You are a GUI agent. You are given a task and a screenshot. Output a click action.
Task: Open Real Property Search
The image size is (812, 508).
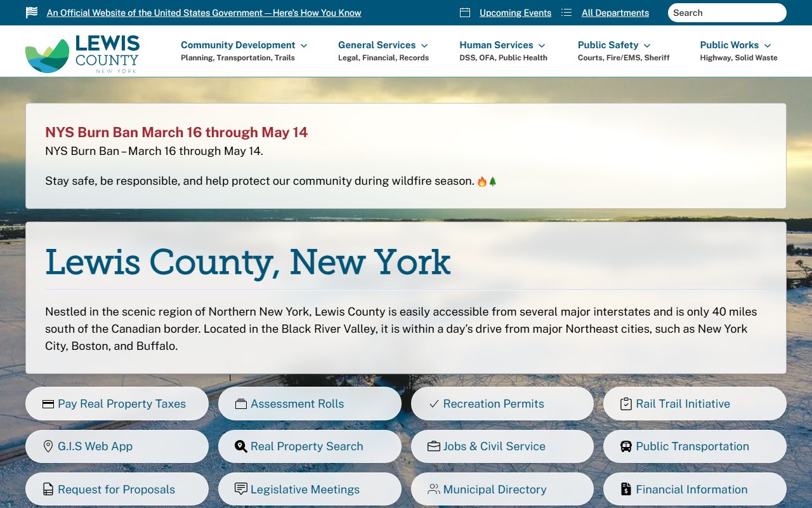(310, 446)
